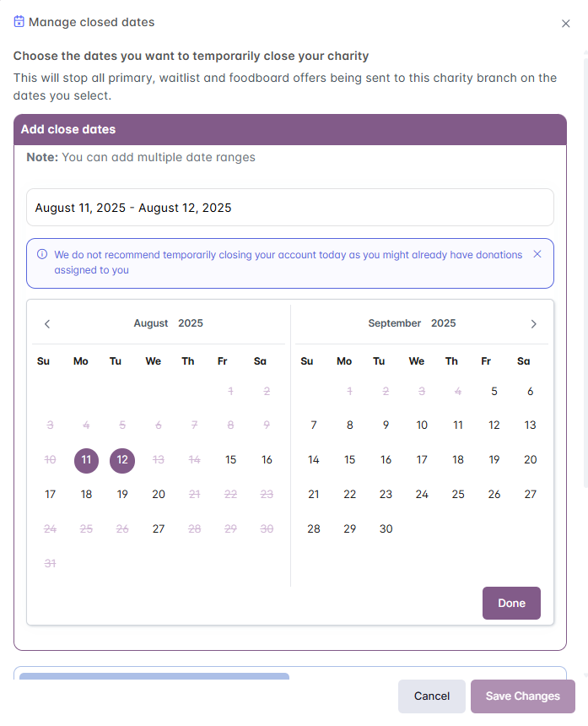Select August 12 in the calendar
The height and width of the screenshot is (726, 588).
coord(122,460)
